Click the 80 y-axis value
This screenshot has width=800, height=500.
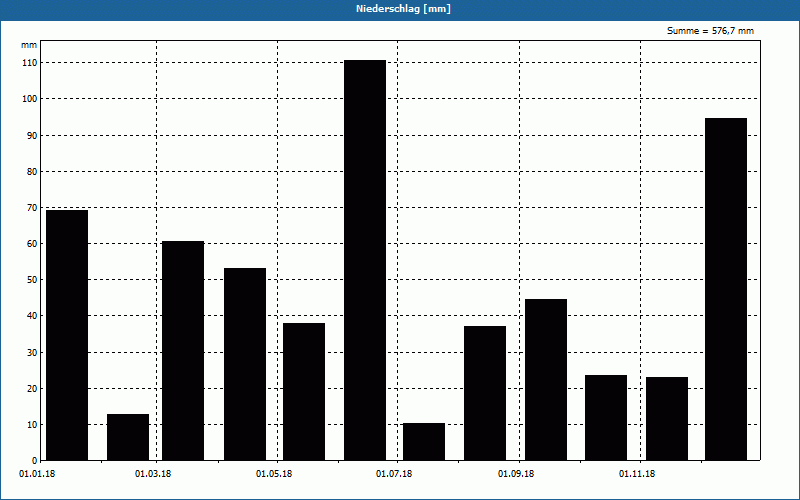coord(33,172)
